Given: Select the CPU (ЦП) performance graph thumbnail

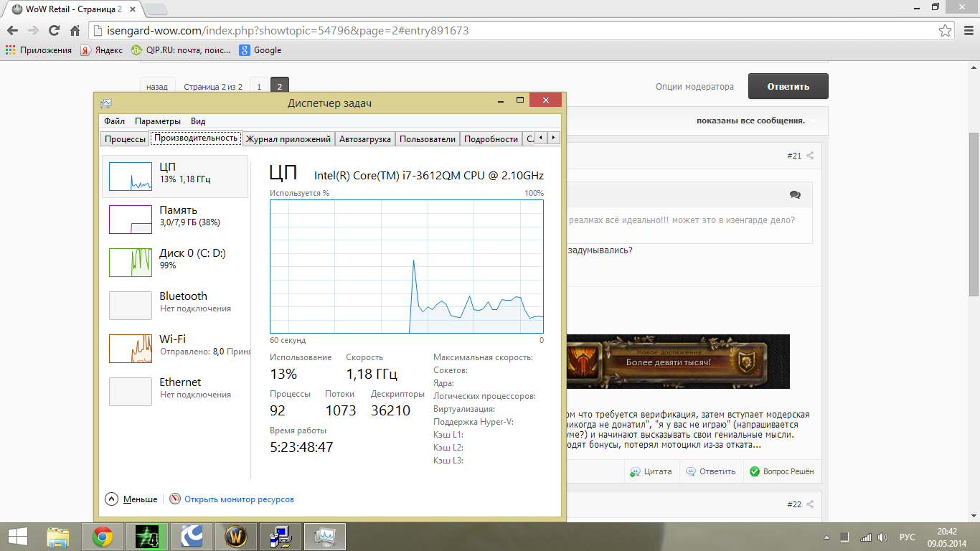Looking at the screenshot, I should (x=131, y=176).
